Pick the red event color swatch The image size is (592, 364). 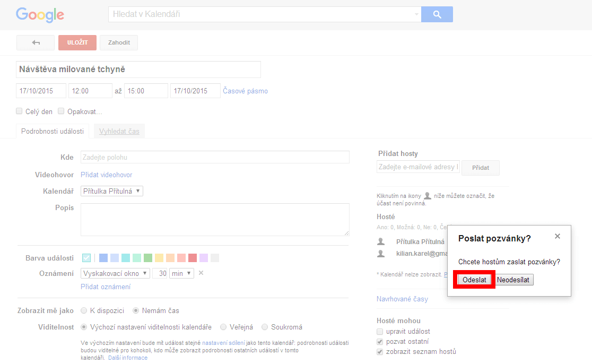[x=193, y=258]
